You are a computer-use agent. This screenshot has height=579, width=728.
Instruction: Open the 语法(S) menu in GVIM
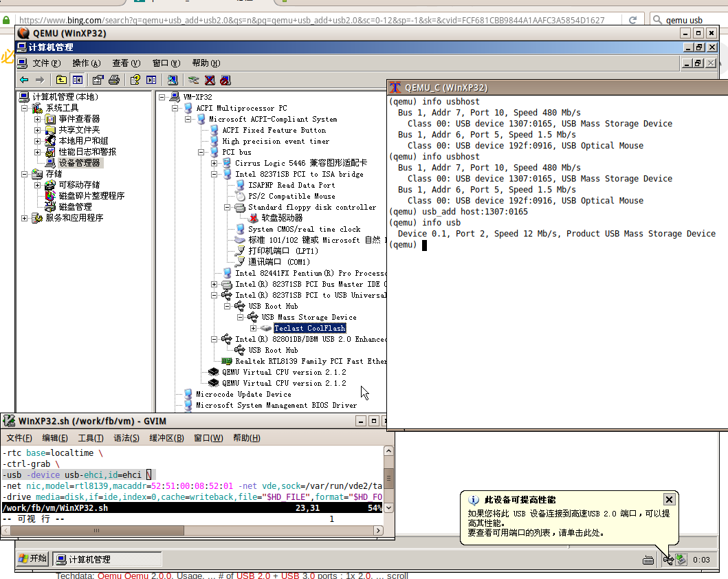[126, 438]
